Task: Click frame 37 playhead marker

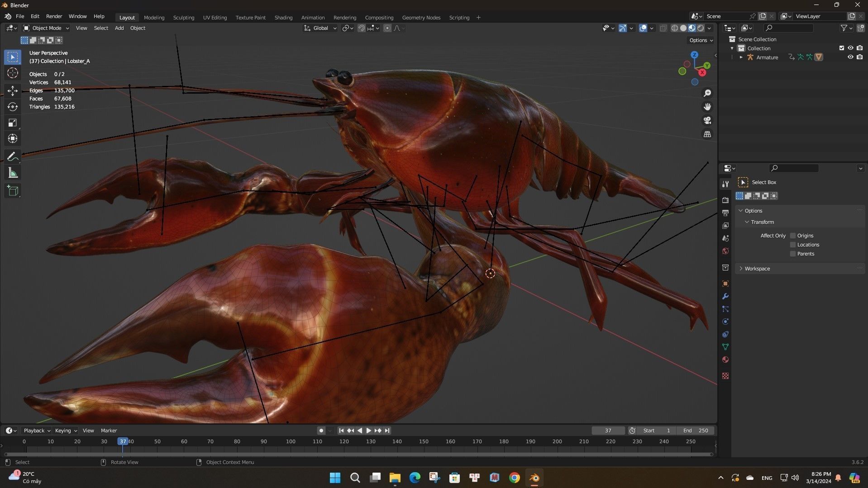Action: click(x=123, y=441)
